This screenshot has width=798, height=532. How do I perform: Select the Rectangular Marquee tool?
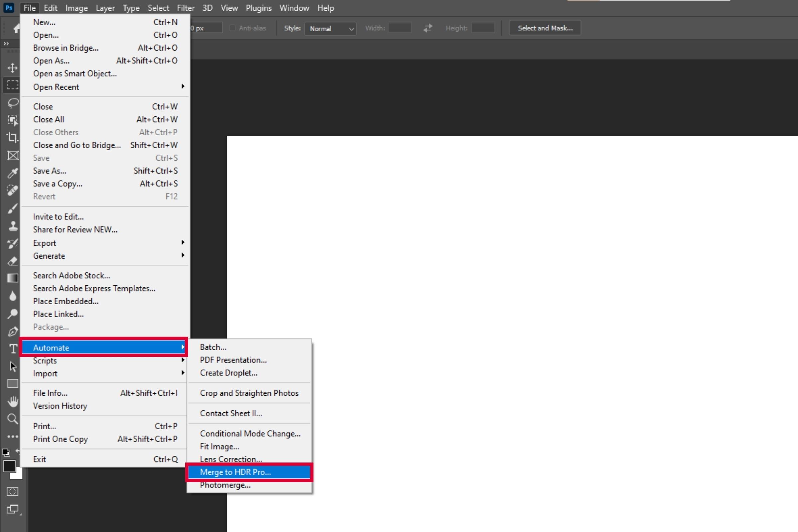click(13, 84)
